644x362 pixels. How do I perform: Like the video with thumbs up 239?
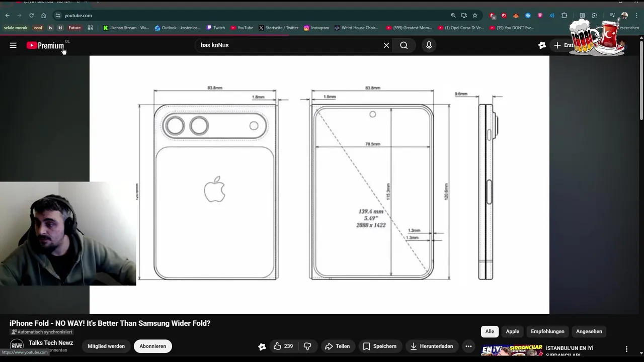[283, 346]
